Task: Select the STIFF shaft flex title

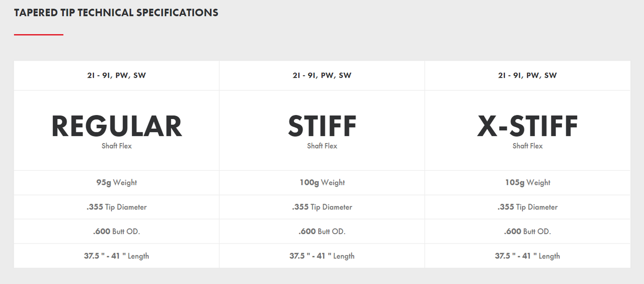Action: (322, 126)
